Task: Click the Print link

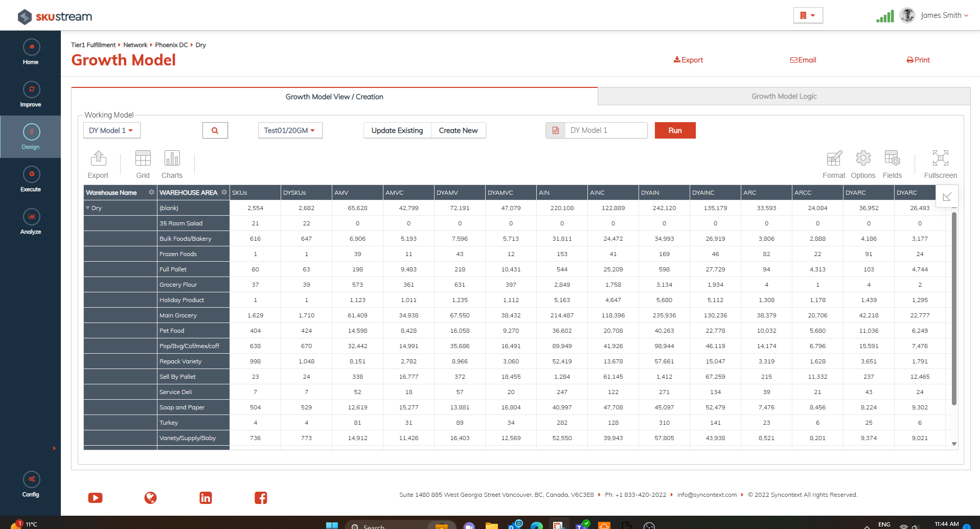Action: point(918,60)
